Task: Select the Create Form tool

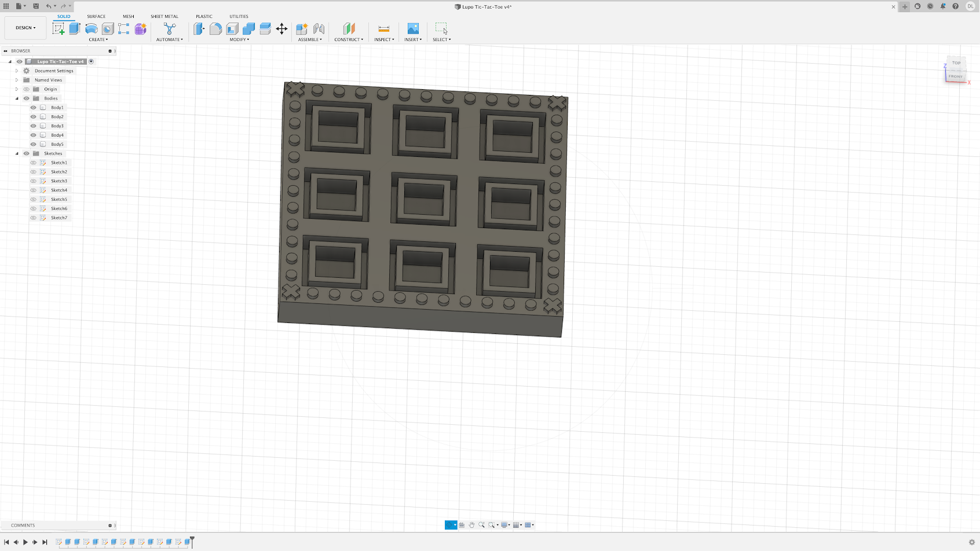Action: [x=141, y=29]
